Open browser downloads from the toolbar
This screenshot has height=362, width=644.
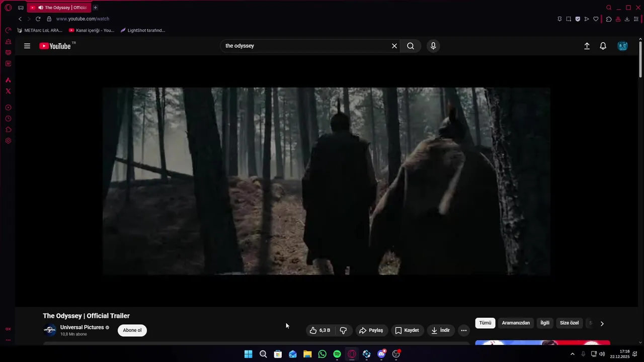627,19
